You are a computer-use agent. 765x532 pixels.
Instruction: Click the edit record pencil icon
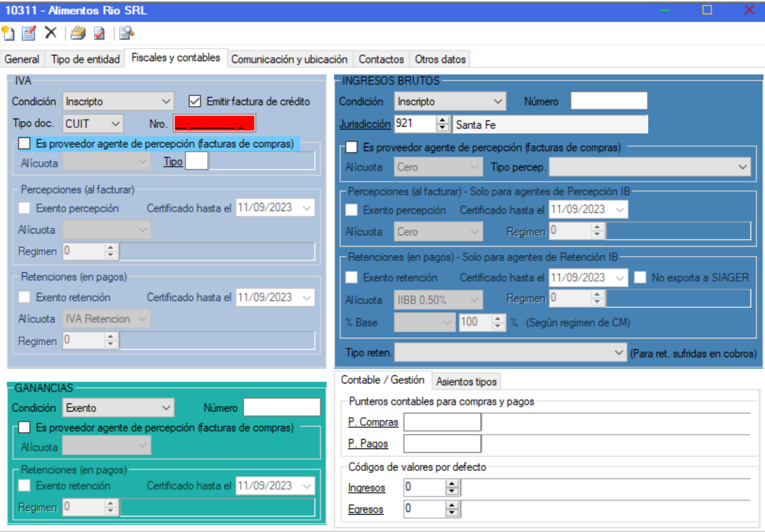29,33
